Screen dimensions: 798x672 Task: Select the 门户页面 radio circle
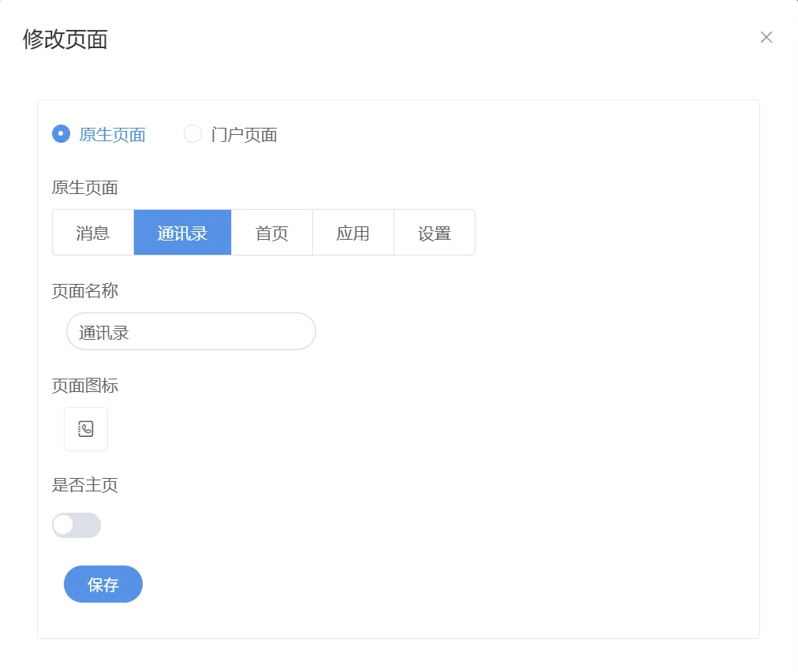pos(193,134)
